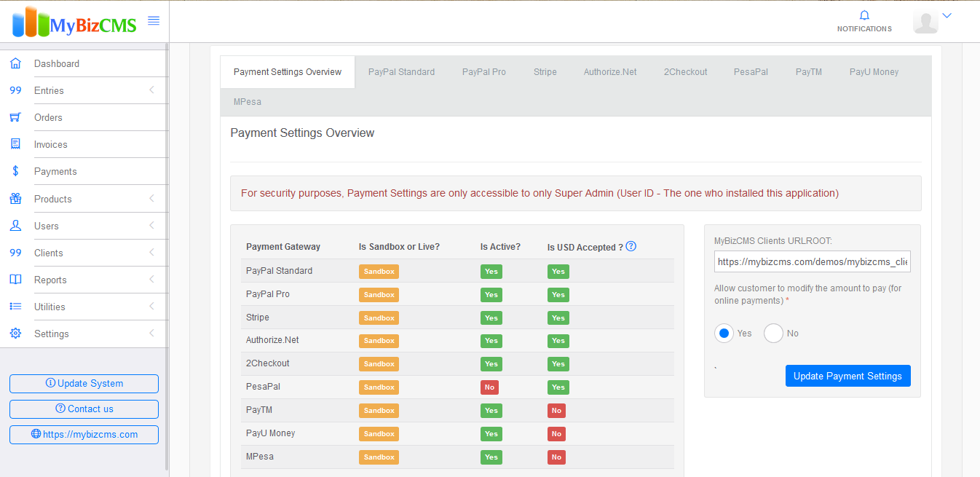The height and width of the screenshot is (477, 980).
Task: Switch to the Stripe tab
Action: pos(545,72)
